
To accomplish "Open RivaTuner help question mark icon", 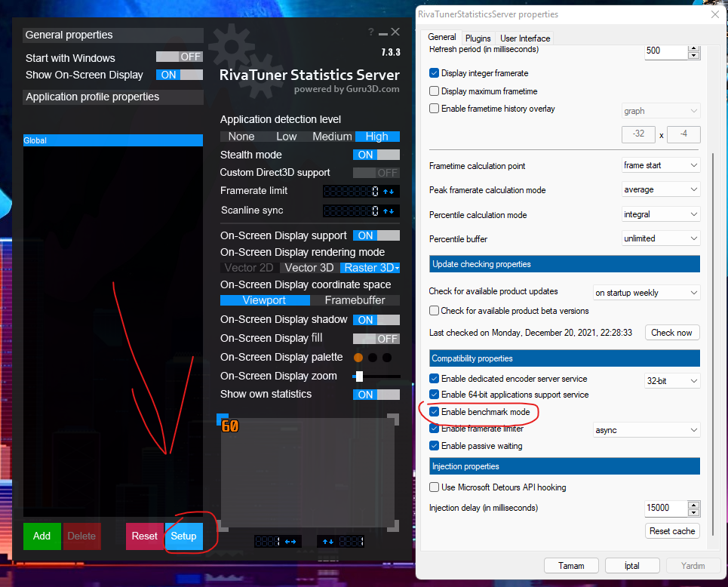I will pyautogui.click(x=370, y=32).
